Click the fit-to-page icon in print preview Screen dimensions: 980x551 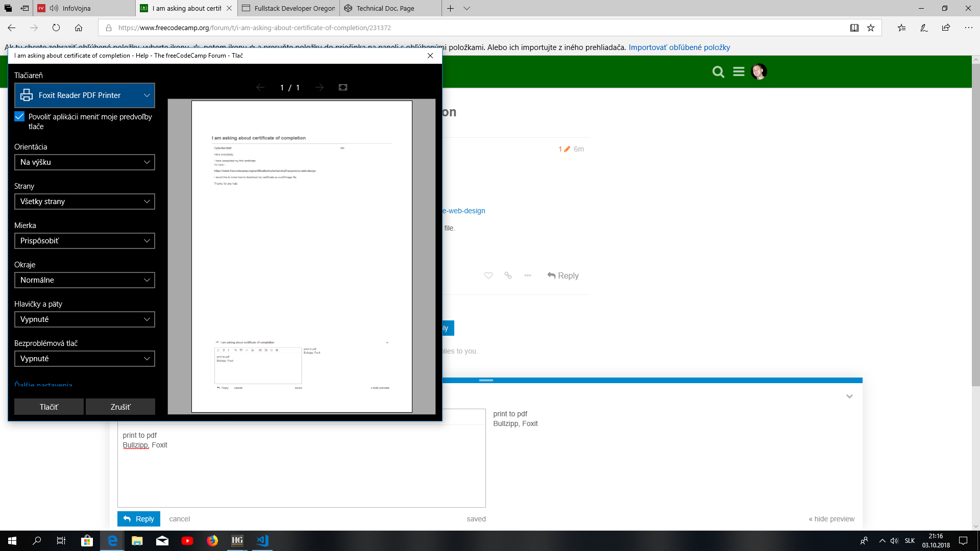click(x=342, y=87)
